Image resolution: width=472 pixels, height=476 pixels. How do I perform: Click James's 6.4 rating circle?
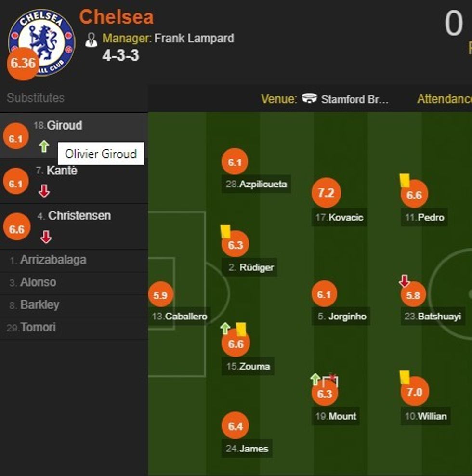[x=235, y=426]
